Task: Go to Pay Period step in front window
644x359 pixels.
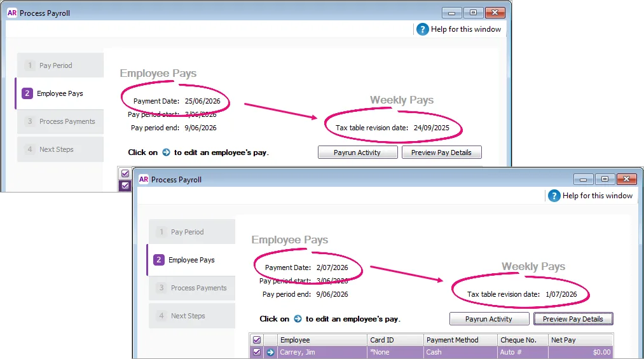Action: pyautogui.click(x=192, y=232)
